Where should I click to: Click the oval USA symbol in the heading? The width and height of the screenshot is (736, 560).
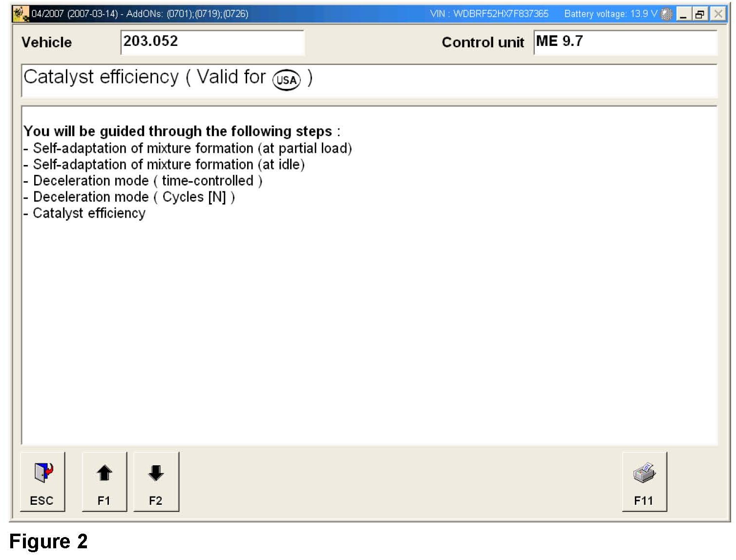(286, 80)
